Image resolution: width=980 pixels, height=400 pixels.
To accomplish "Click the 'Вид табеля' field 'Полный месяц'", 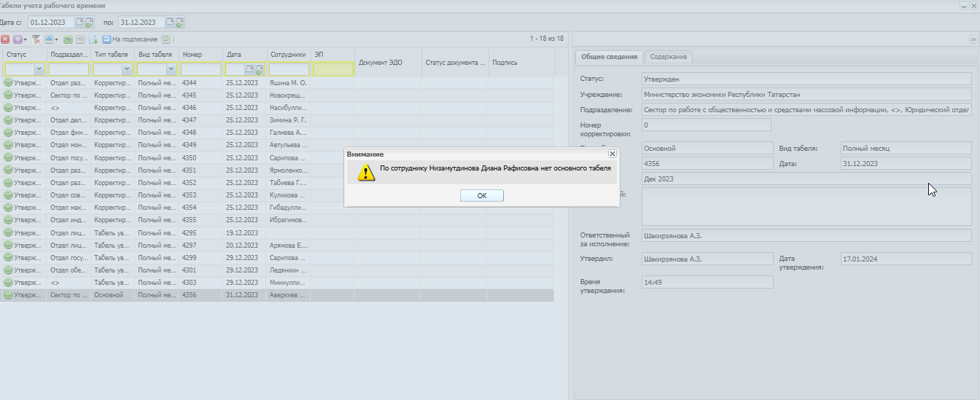I will (906, 148).
